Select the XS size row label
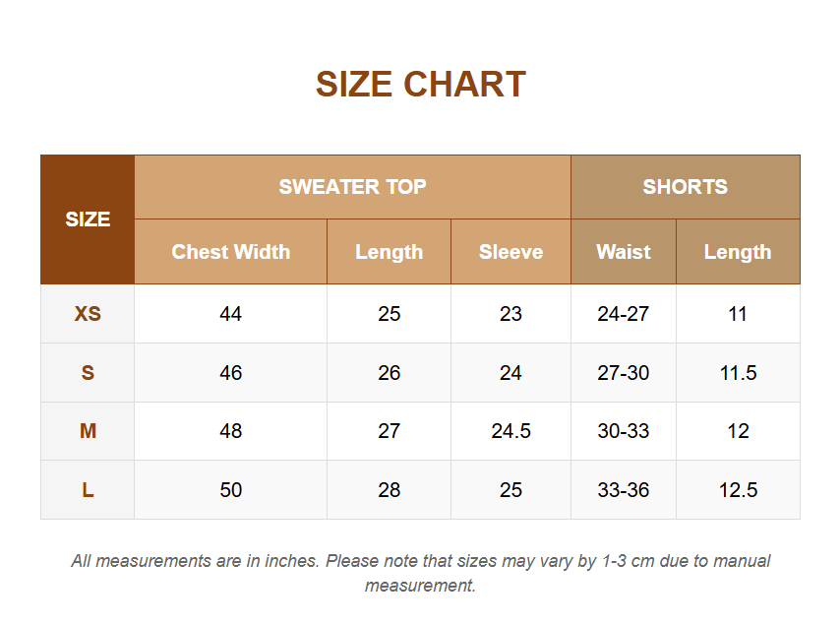 point(88,314)
